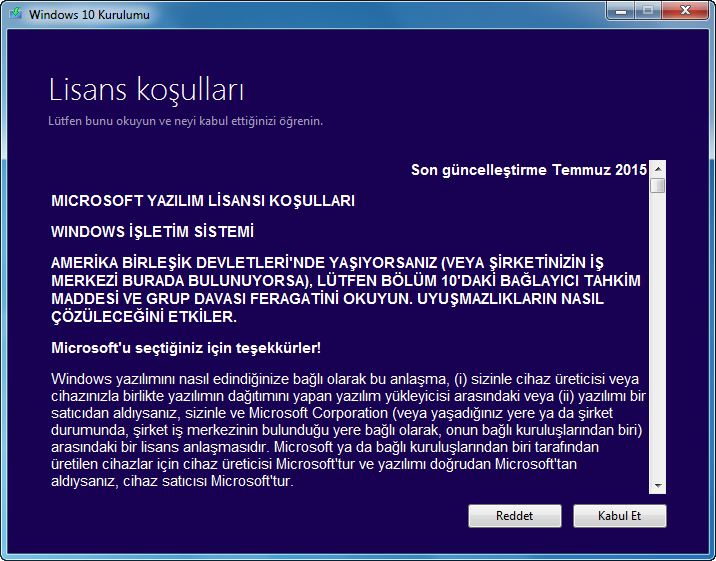Click 'MICROSOFT YAZILIM LİSANSI KOŞULLARI' heading
This screenshot has width=716, height=561.
tap(203, 201)
